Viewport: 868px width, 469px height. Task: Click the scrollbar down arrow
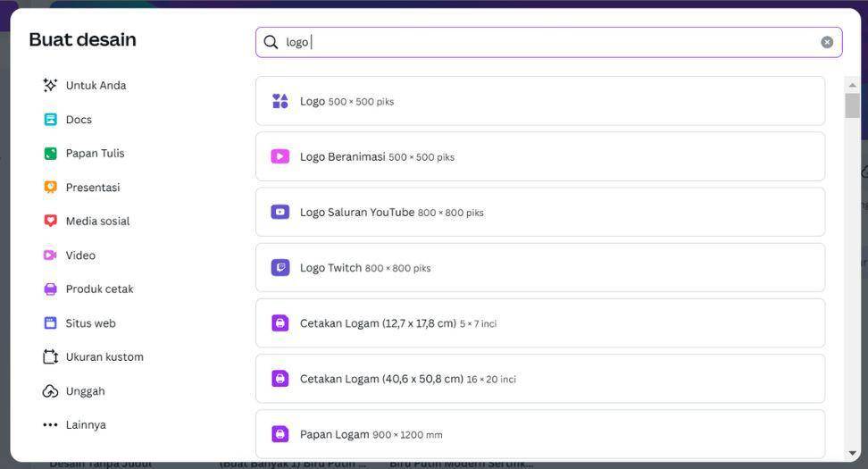853,453
